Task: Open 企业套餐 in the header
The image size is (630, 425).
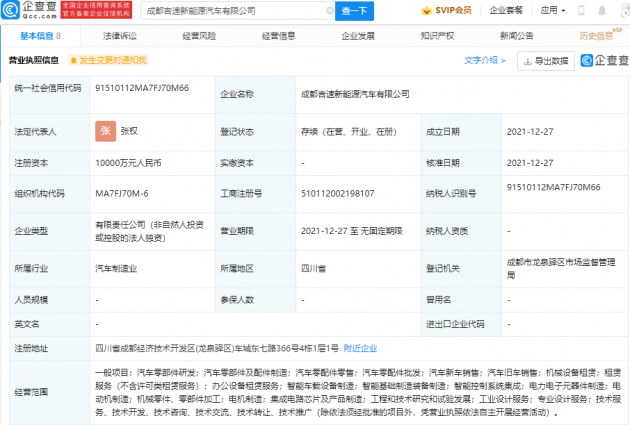Action: [x=506, y=10]
